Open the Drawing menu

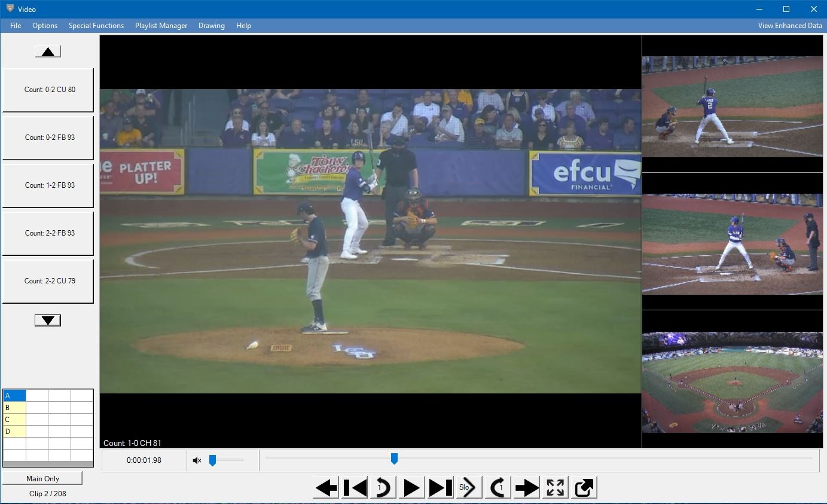pyautogui.click(x=211, y=25)
